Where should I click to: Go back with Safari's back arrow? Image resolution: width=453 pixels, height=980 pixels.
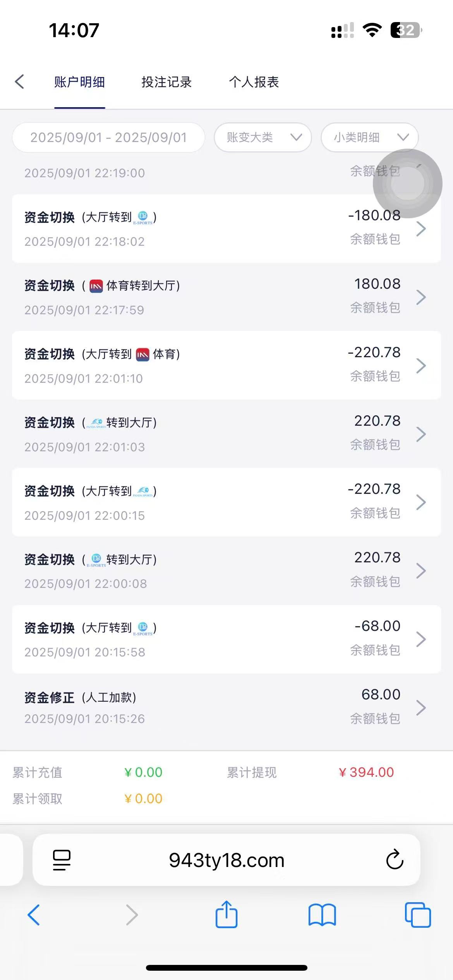click(x=34, y=915)
